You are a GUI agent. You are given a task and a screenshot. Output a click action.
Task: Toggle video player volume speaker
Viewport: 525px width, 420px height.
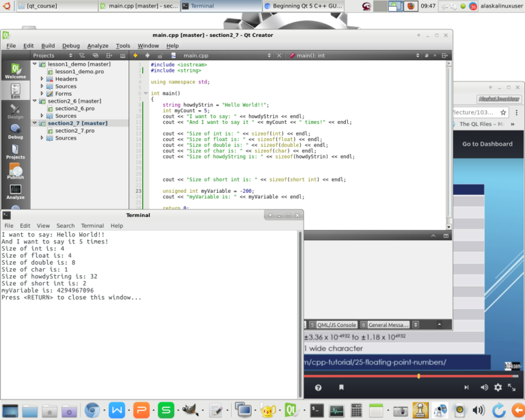[485, 387]
